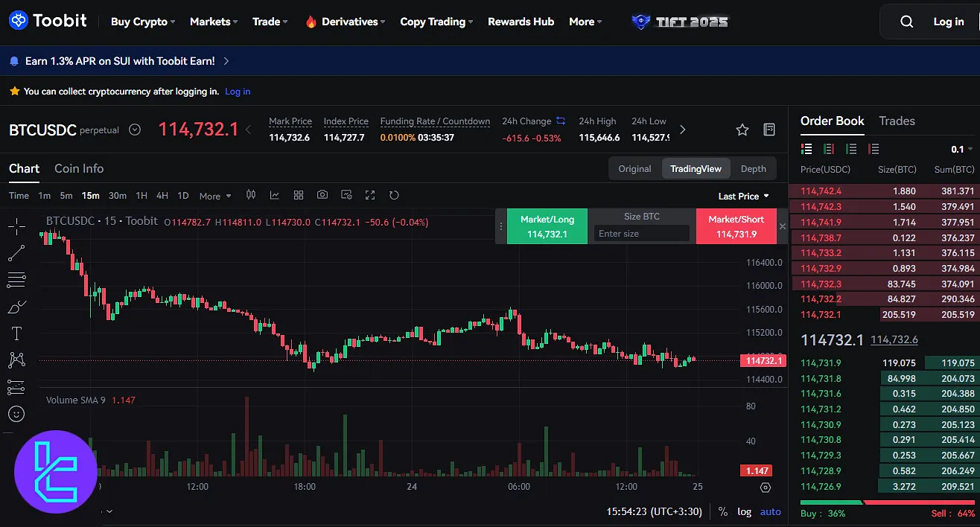Select the 5m timeframe
This screenshot has height=527, width=980.
(66, 196)
